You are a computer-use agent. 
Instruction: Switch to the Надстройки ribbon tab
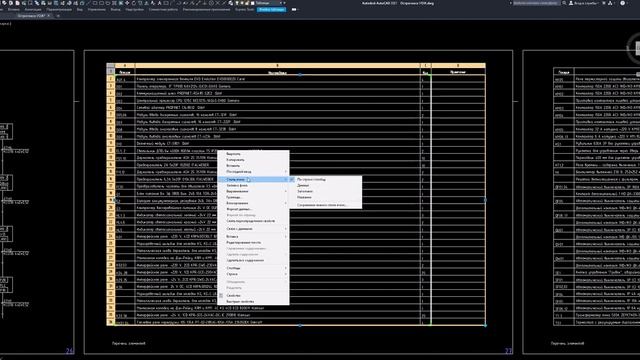coord(134,9)
